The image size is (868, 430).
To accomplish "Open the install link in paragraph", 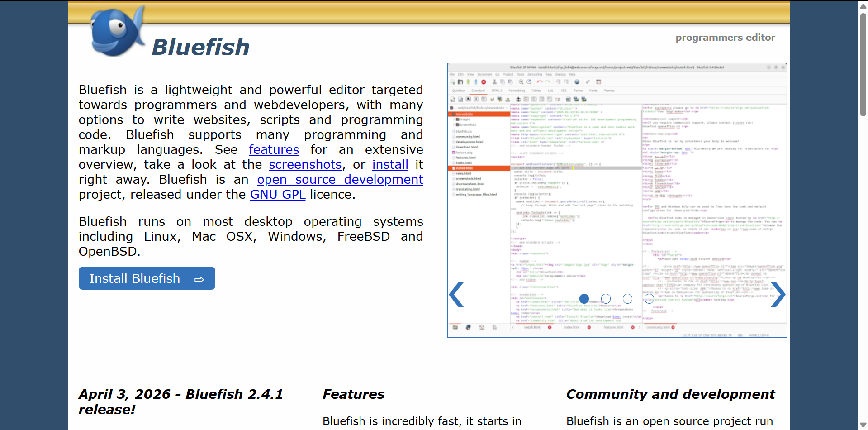I will [x=390, y=165].
